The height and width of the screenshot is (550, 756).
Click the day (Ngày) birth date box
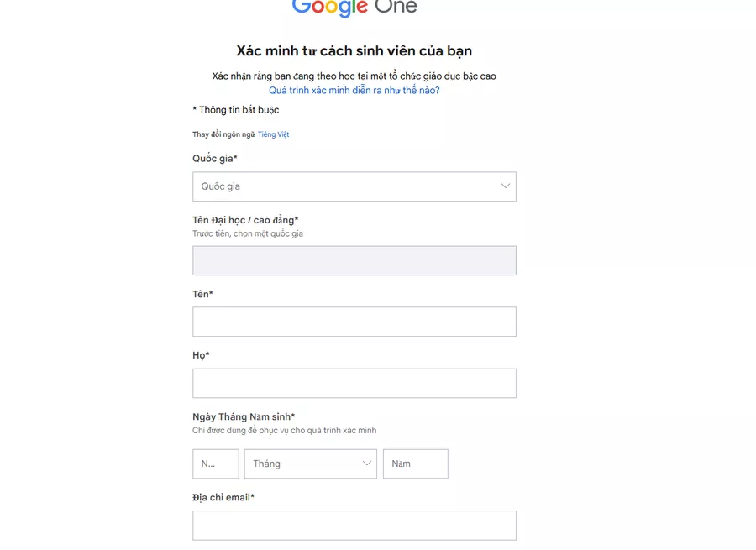[215, 464]
